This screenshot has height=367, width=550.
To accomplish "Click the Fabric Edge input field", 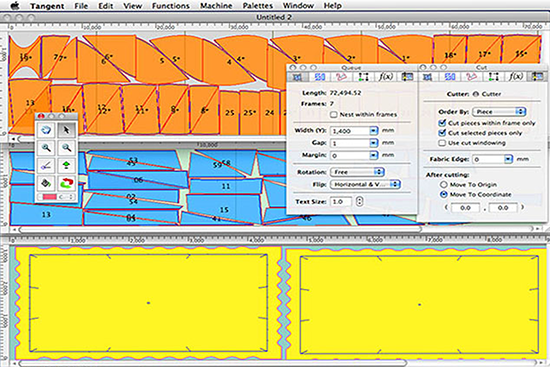I will [x=492, y=159].
